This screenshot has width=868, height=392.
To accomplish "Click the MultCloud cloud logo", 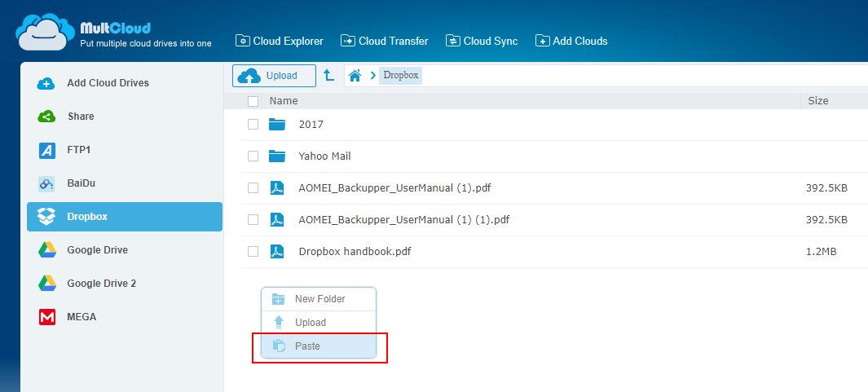I will tap(46, 30).
